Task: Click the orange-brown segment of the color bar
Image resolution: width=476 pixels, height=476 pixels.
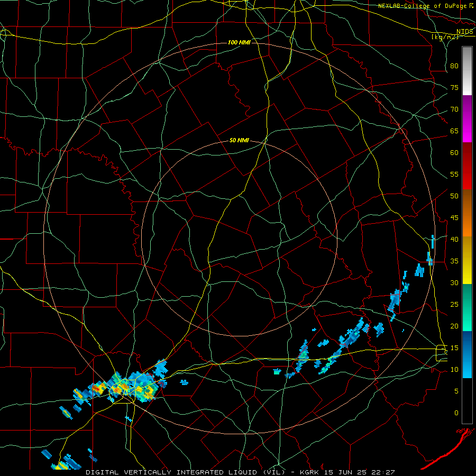Action: 467,213
